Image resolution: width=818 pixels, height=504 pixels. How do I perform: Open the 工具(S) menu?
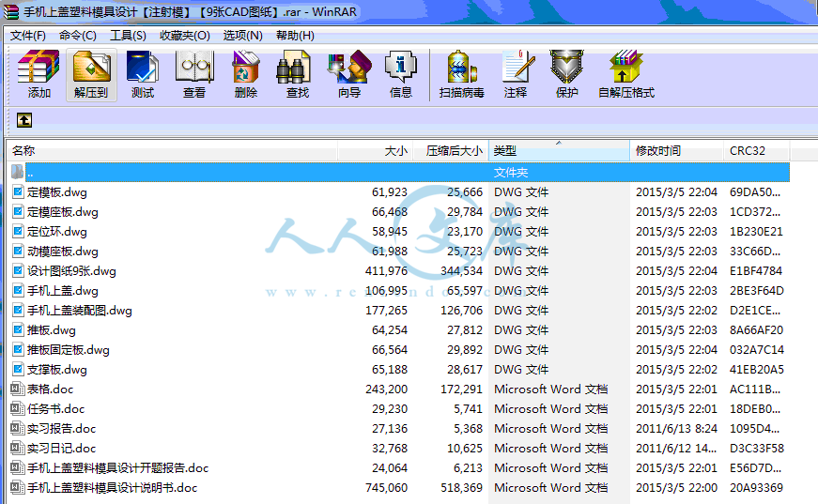pyautogui.click(x=128, y=36)
